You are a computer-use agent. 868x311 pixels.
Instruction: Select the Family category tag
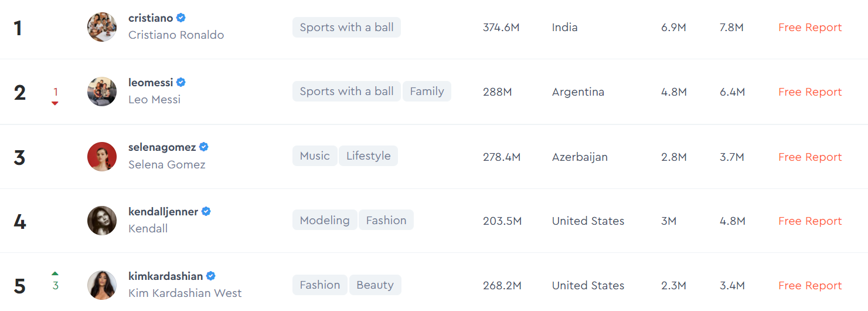(427, 92)
